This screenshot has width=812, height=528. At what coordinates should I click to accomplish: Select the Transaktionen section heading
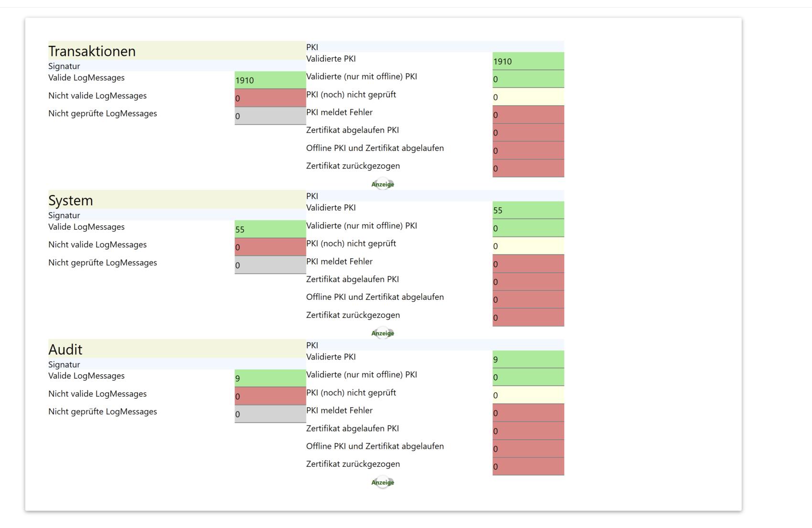tap(92, 51)
